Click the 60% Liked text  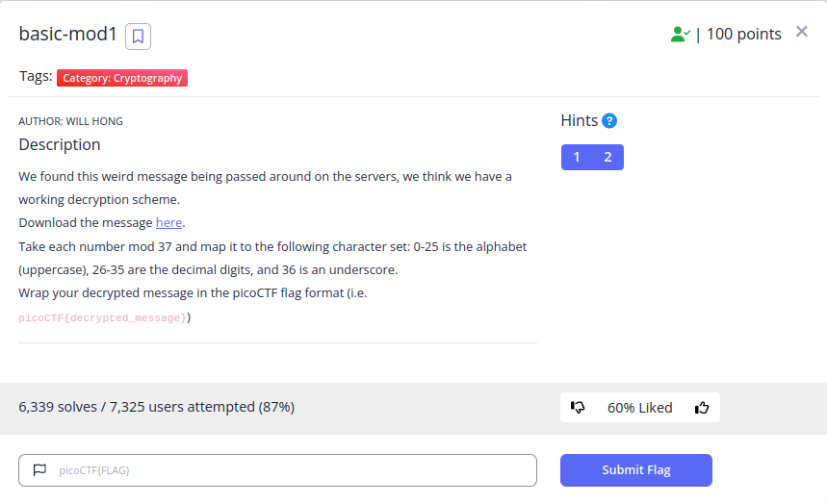(x=640, y=408)
